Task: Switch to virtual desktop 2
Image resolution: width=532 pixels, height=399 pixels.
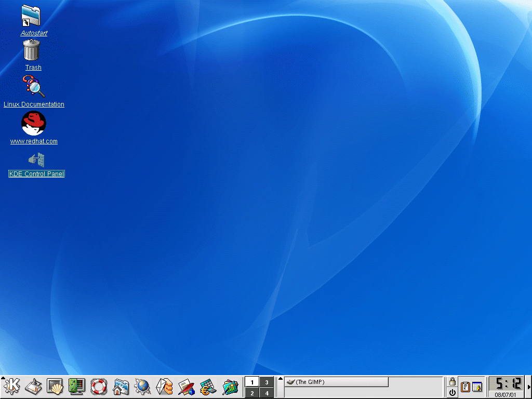Action: click(252, 393)
